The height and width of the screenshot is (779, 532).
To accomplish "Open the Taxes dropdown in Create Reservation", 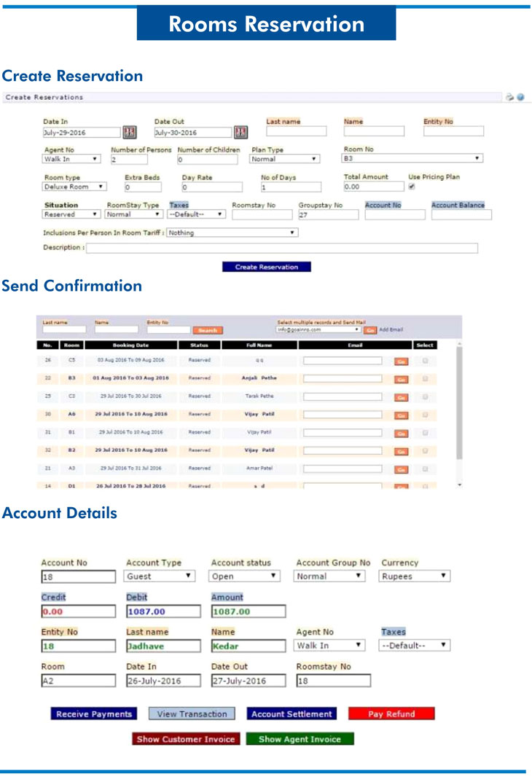I will point(197,214).
